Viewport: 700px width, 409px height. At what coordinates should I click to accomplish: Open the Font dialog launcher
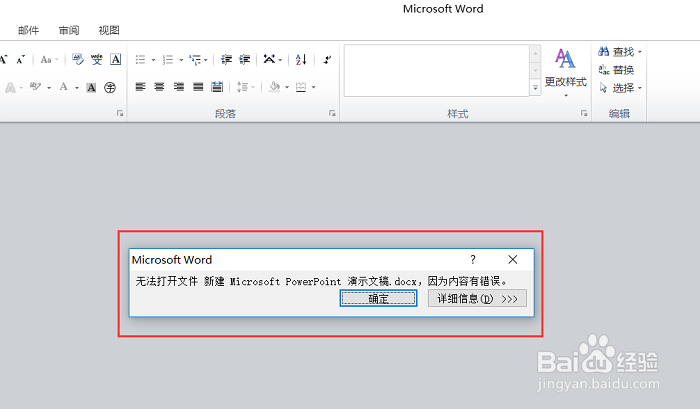pos(120,113)
